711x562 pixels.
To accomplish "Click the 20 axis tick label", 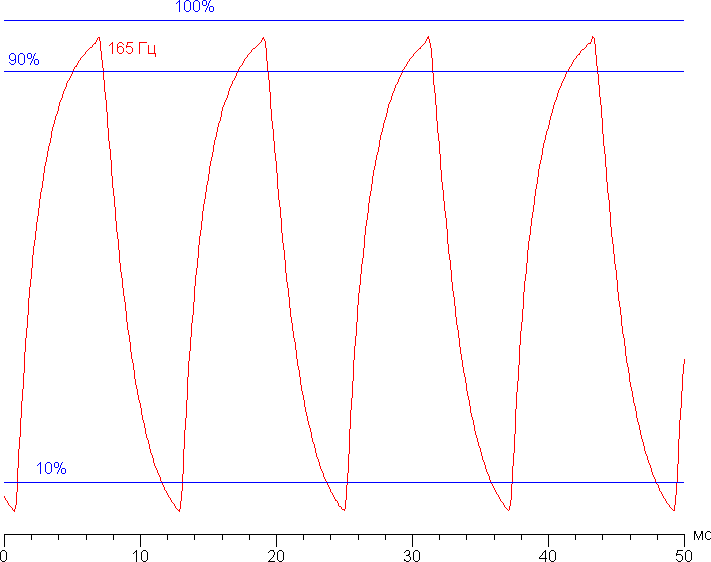I will pos(276,556).
